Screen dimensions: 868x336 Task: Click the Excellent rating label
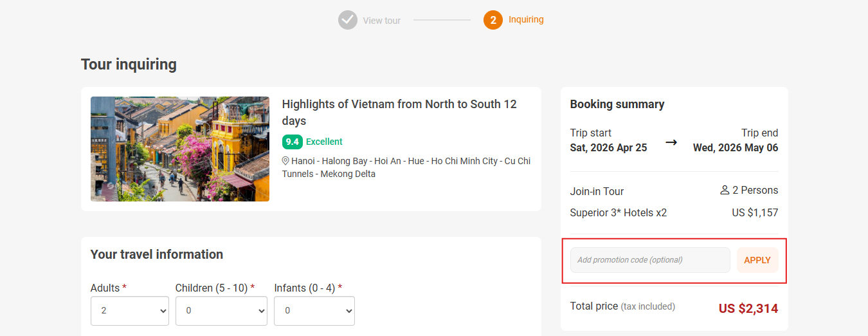[x=324, y=142]
